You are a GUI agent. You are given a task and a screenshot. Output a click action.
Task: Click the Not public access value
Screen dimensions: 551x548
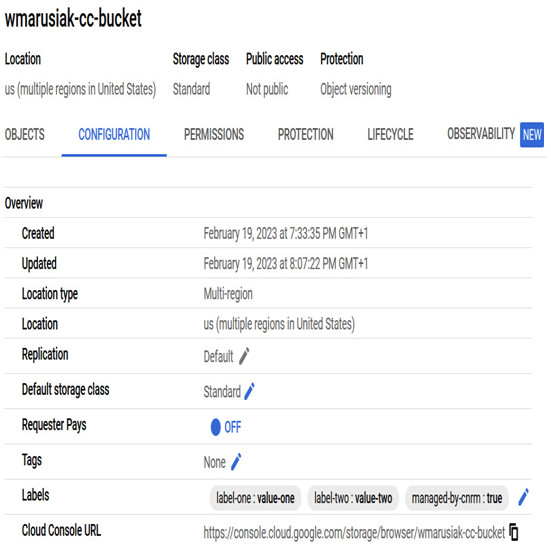click(267, 89)
